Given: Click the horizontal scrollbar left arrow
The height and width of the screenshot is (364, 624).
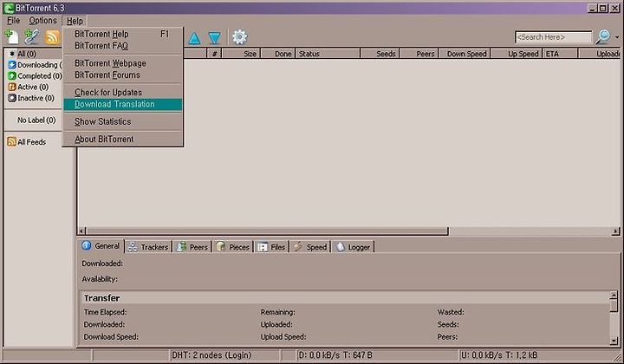Looking at the screenshot, I should [x=81, y=231].
